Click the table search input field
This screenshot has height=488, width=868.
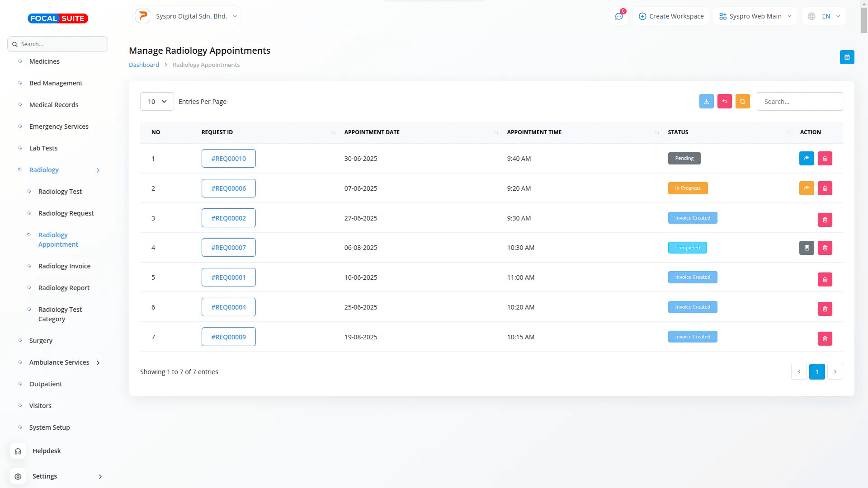[x=799, y=102]
